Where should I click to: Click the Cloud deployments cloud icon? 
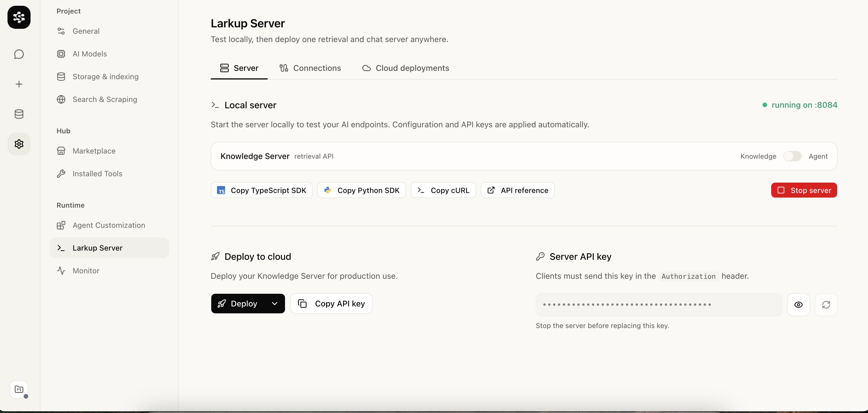click(x=366, y=68)
